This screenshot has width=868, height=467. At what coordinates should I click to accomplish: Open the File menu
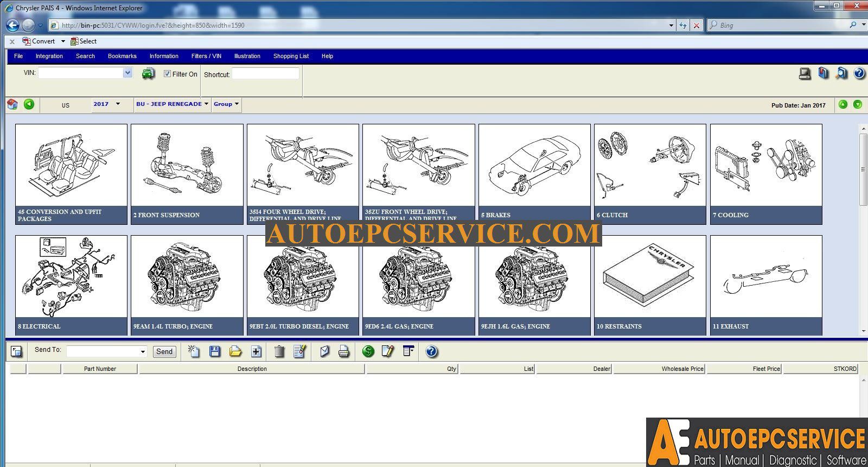click(x=18, y=56)
